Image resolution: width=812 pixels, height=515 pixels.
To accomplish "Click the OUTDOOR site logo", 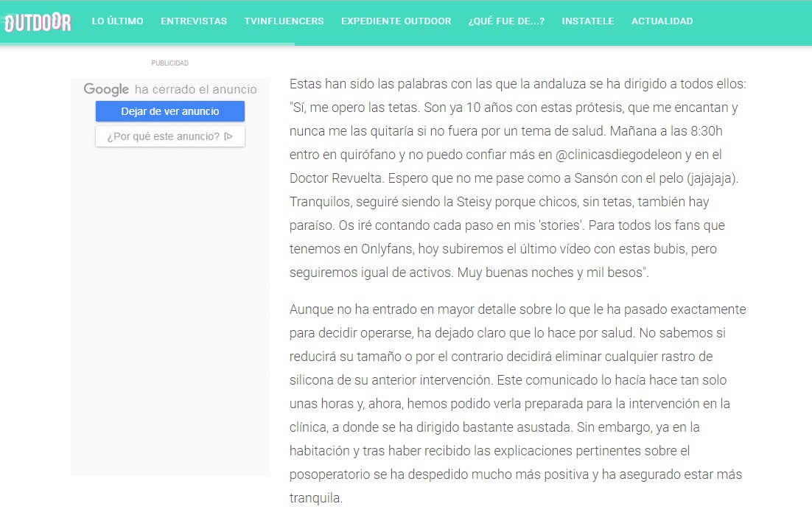I will pyautogui.click(x=38, y=22).
